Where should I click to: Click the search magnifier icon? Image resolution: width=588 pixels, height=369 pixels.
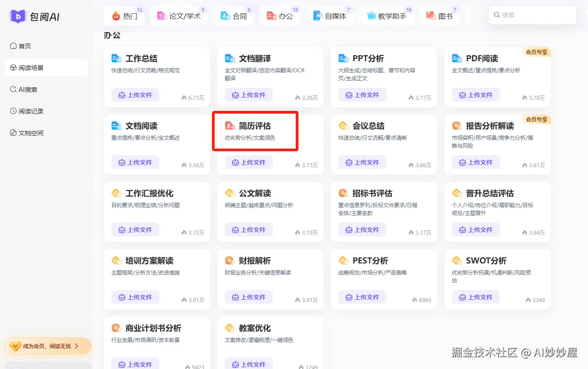point(497,15)
